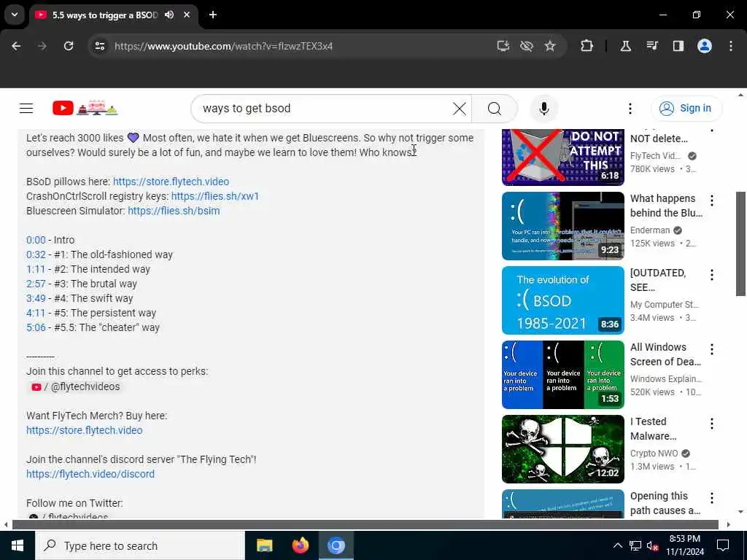Viewport: 747px width, 560px height.
Task: Open YouTube hamburger guide menu
Action: (26, 109)
